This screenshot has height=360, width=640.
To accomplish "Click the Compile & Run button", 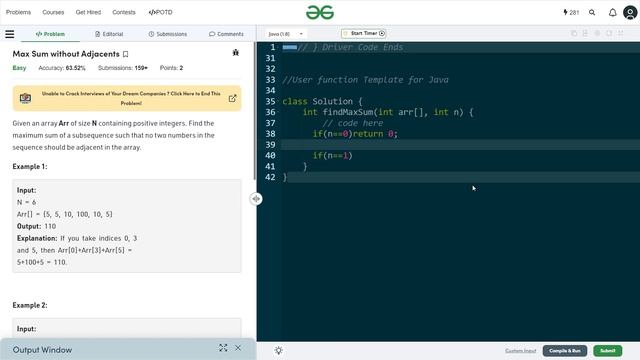I will click(565, 351).
